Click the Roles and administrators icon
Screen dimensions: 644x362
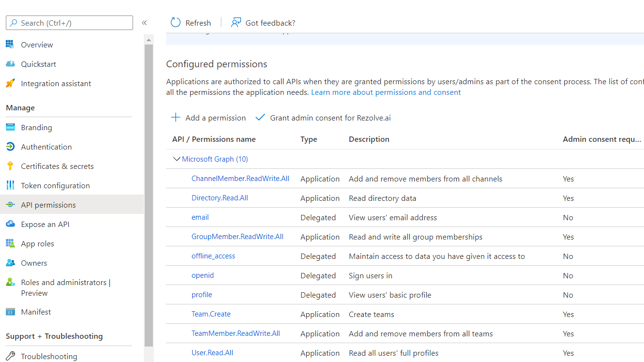(10, 282)
